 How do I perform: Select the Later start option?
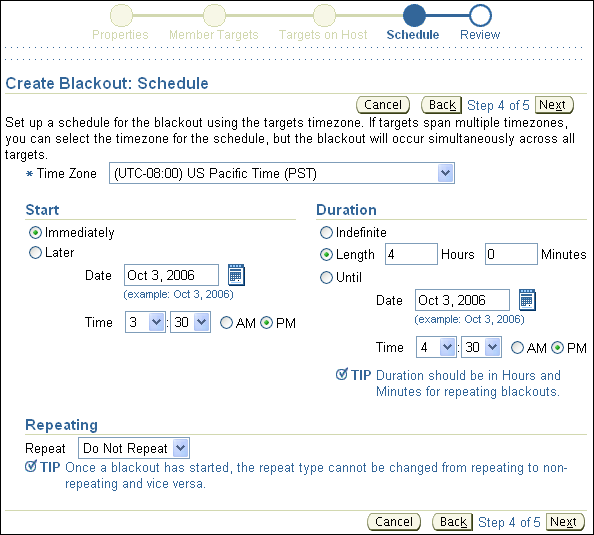coord(35,252)
